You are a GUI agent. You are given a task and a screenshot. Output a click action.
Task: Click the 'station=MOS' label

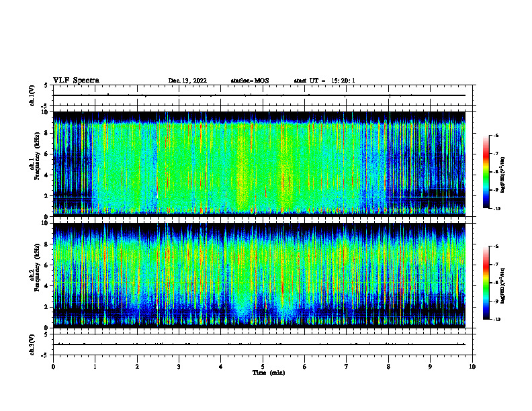pyautogui.click(x=250, y=81)
